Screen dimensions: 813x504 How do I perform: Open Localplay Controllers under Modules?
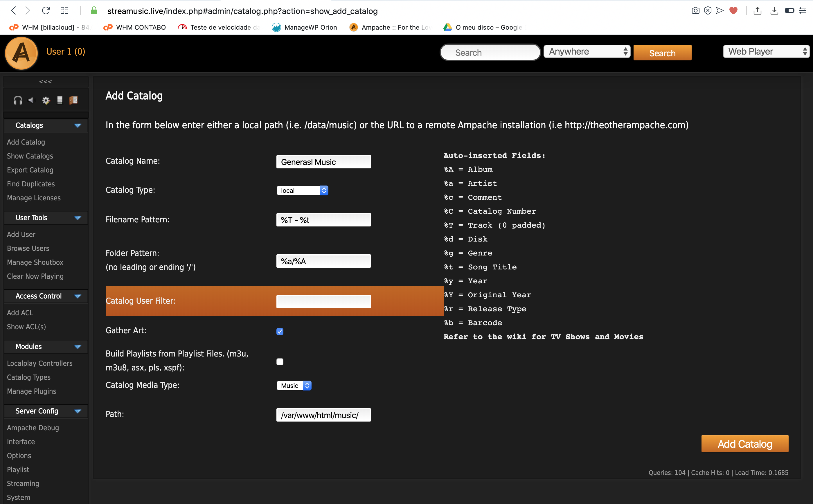(x=40, y=363)
